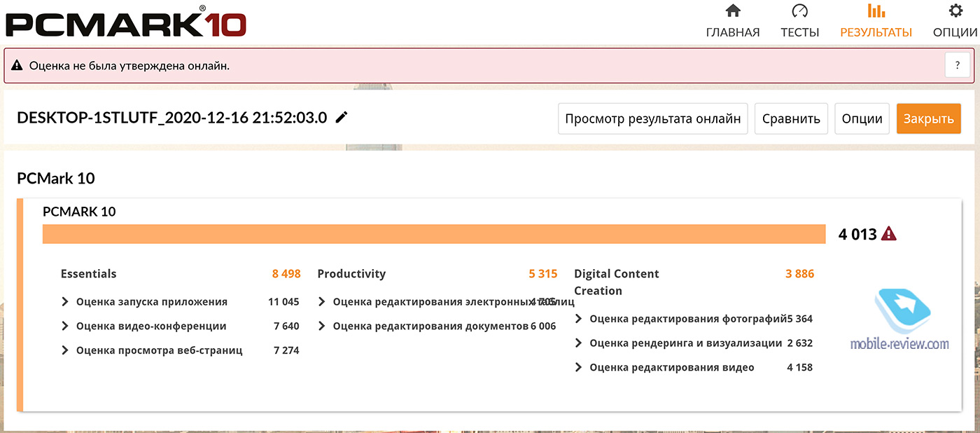This screenshot has height=433, width=980.
Task: Click the orange Закрыть button
Action: [x=928, y=118]
